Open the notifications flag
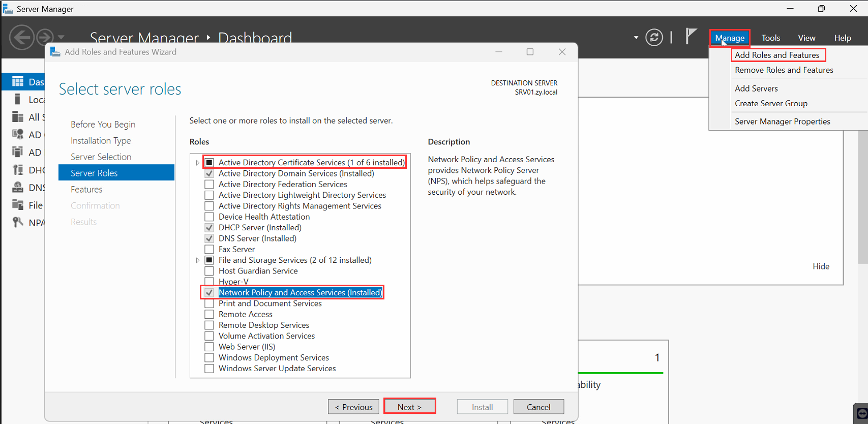Viewport: 868px width, 424px height. tap(690, 37)
